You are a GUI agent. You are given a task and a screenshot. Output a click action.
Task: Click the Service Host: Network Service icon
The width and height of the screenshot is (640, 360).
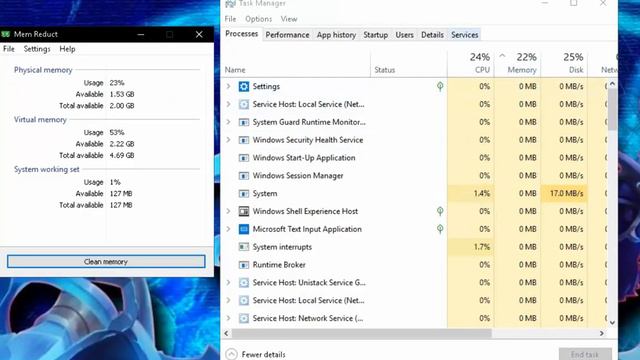click(x=244, y=318)
